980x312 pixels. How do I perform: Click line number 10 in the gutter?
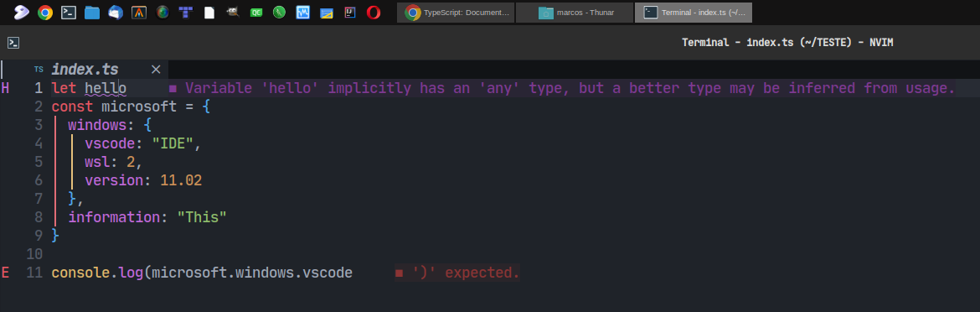35,254
